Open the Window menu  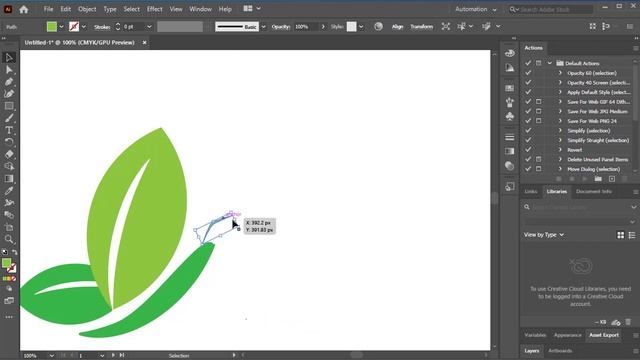point(200,9)
